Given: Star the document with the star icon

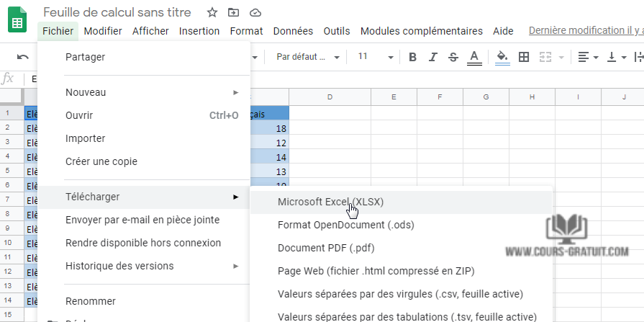Looking at the screenshot, I should tap(212, 12).
